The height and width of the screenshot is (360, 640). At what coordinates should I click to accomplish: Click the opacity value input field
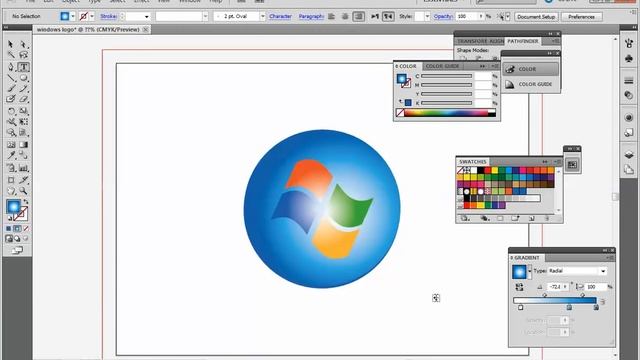(x=467, y=16)
